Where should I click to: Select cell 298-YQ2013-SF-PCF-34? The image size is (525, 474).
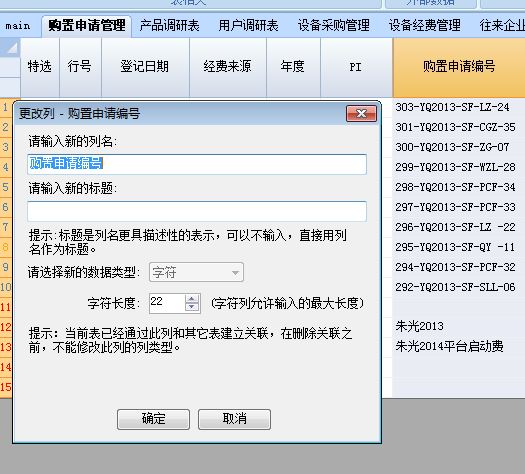(x=459, y=187)
